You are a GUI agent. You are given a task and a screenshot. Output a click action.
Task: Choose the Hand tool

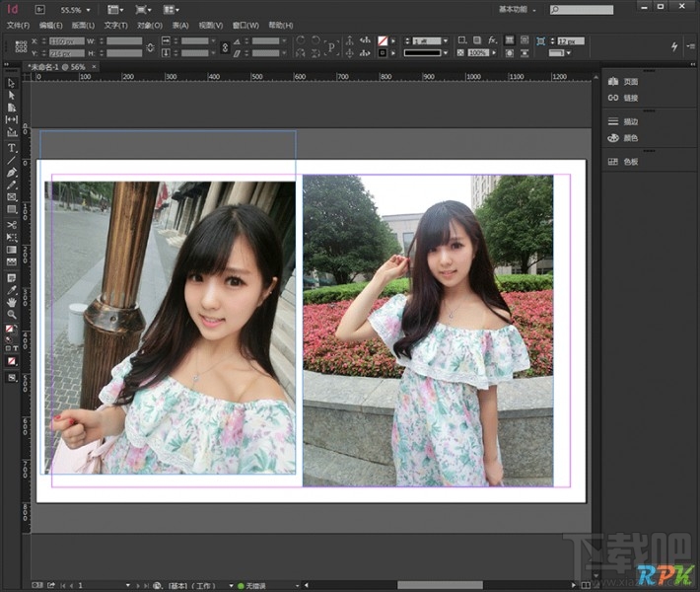click(12, 303)
